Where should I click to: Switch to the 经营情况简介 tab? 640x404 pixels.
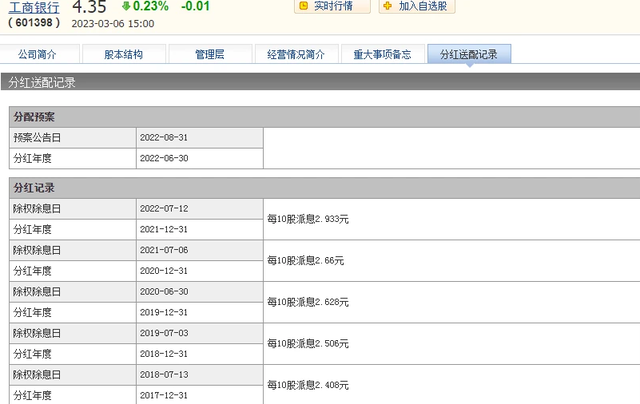coord(296,54)
